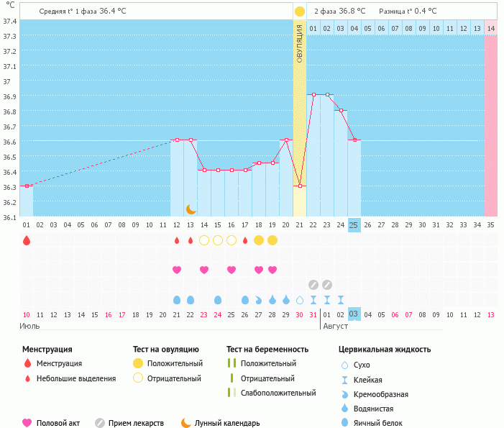The height and width of the screenshot is (428, 504).
Task: Click the phase 2 day 05 header cell
Action: pos(367,28)
